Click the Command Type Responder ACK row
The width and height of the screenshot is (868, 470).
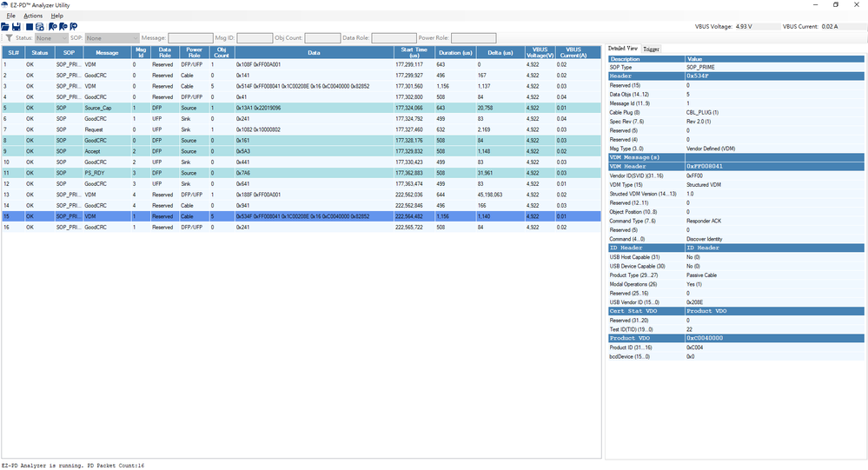(x=736, y=221)
